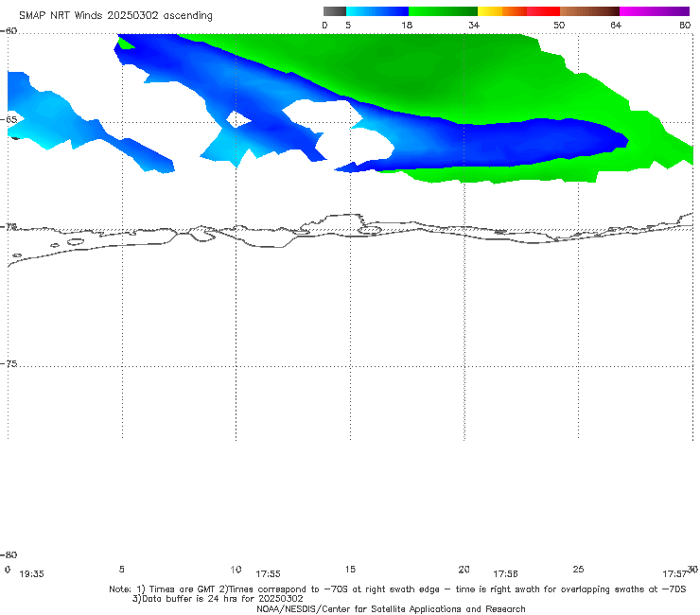The width and height of the screenshot is (700, 615).
Task: Click longitude label '20' on bottom axis
Action: [464, 569]
